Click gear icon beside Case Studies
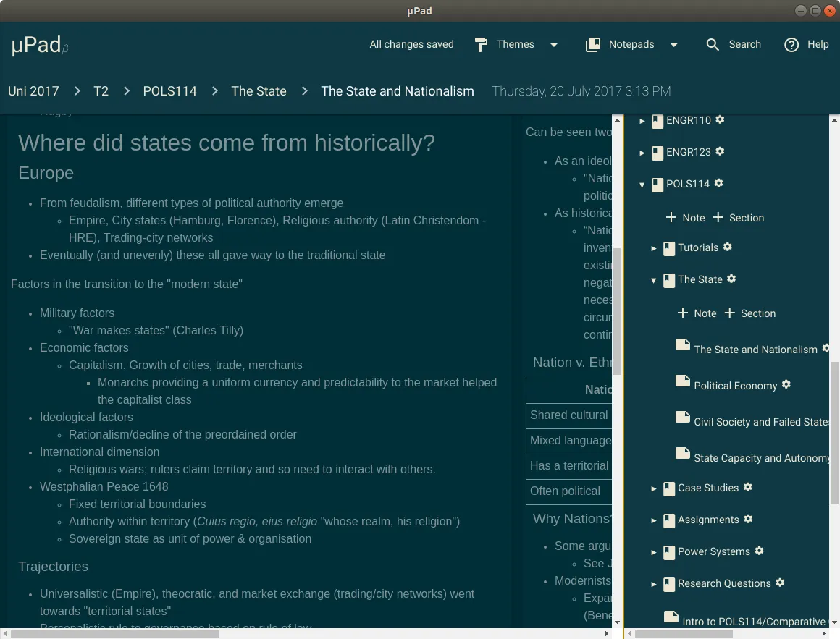 pos(748,487)
